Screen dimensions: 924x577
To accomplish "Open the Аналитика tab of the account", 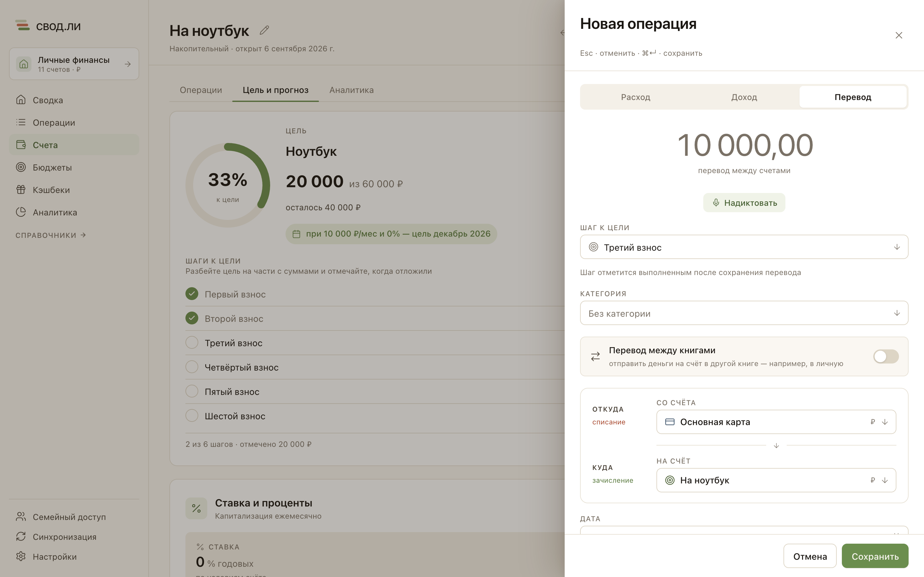I will [351, 90].
